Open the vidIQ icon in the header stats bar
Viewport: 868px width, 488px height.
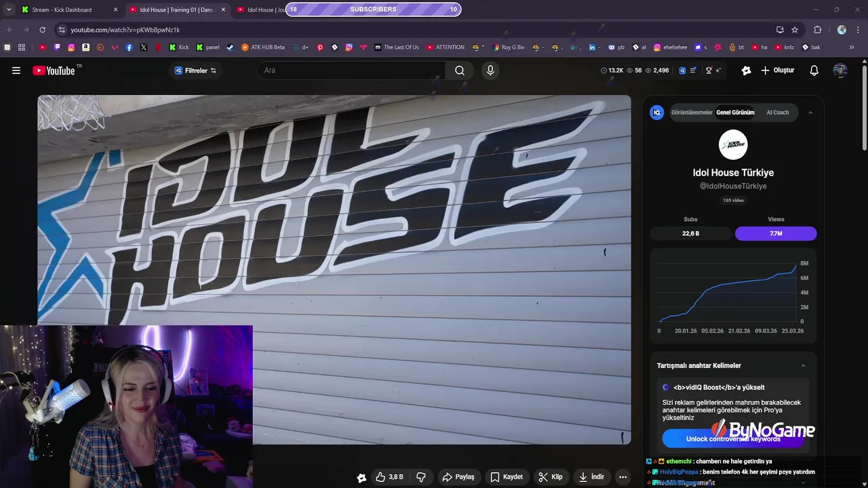pyautogui.click(x=682, y=70)
